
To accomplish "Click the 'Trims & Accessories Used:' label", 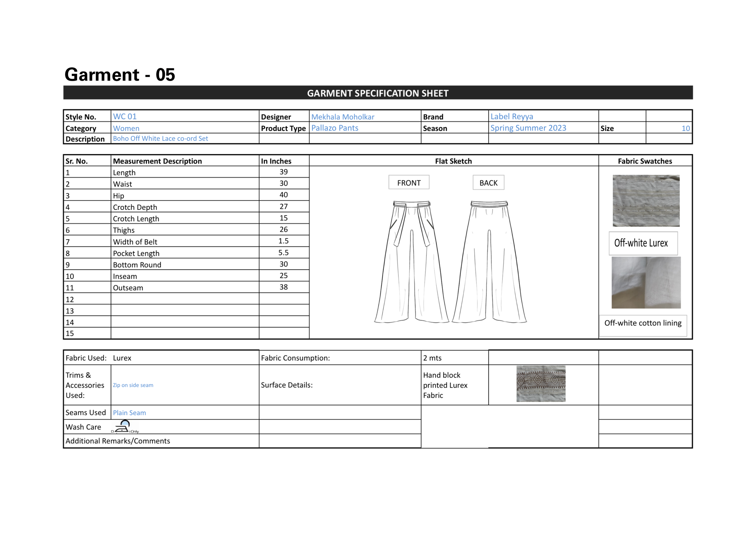I will [x=85, y=385].
